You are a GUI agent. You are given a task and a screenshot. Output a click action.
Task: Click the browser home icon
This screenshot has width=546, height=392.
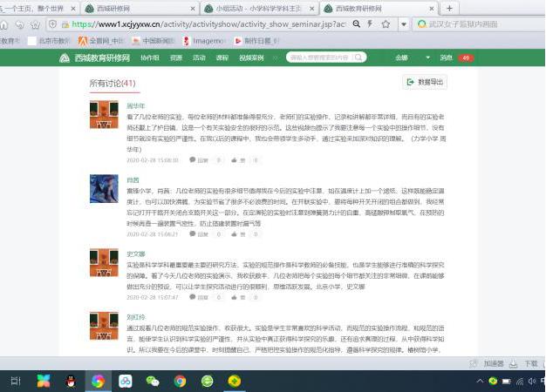coord(3,24)
